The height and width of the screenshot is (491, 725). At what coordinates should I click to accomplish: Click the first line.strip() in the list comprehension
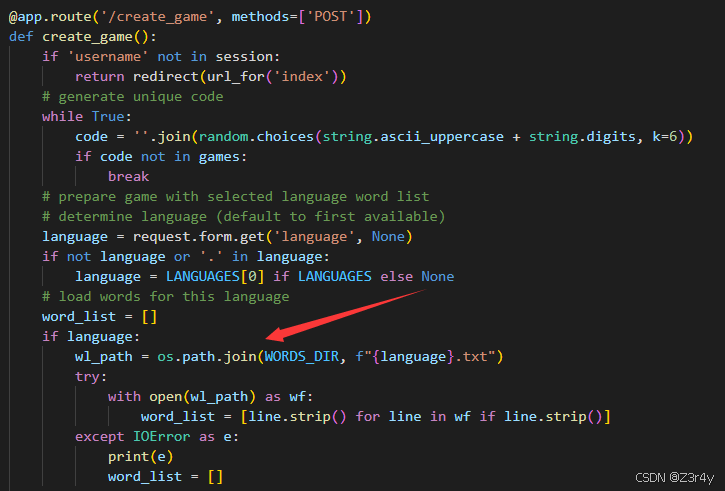point(297,416)
